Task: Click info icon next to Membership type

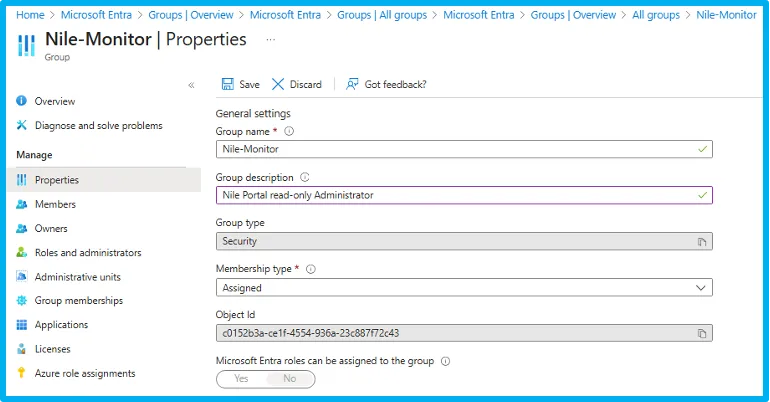Action: pos(311,269)
